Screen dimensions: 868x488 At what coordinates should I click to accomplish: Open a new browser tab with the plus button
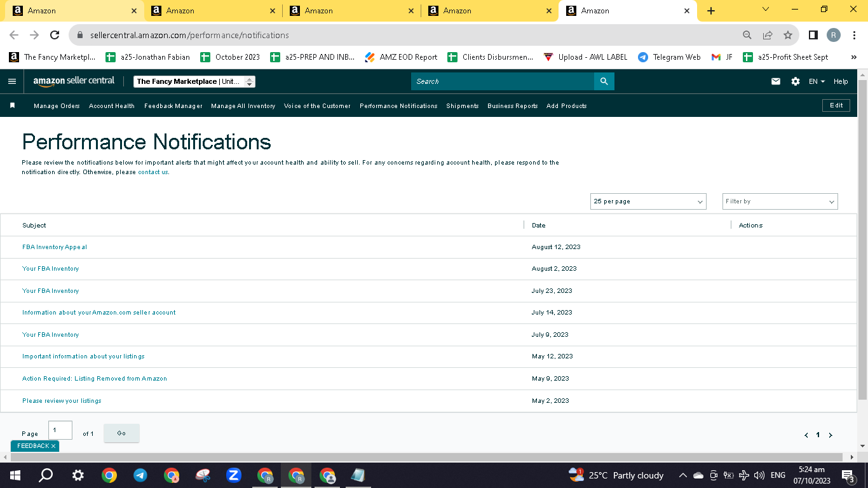click(711, 11)
